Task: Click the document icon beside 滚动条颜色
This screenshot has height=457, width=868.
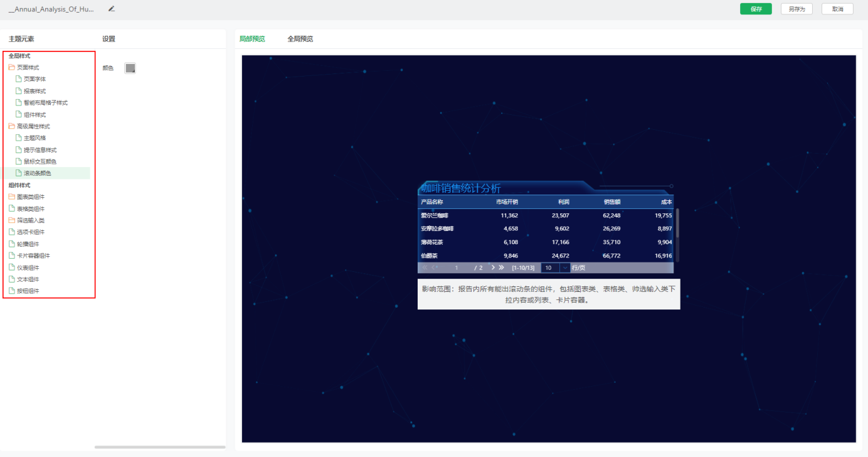Action: [x=18, y=173]
